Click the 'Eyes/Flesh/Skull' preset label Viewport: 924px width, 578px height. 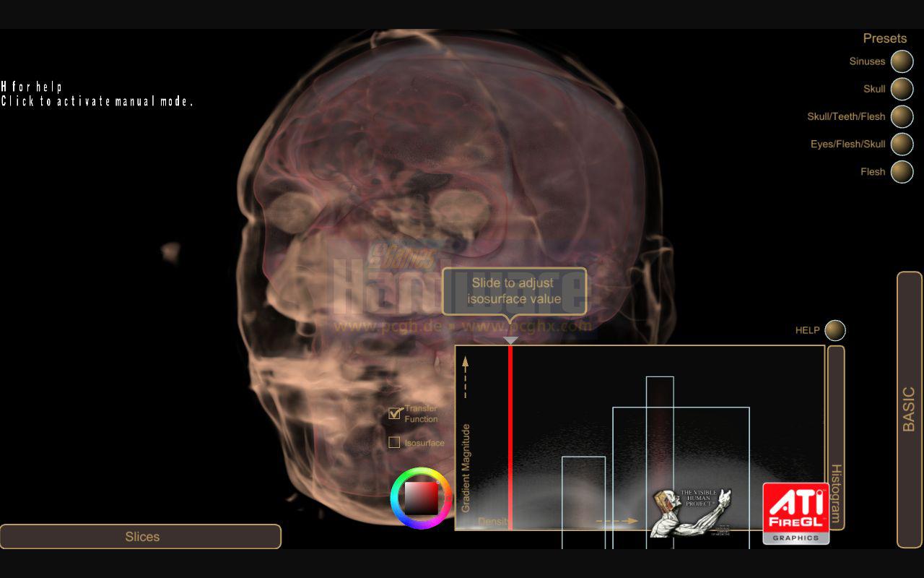point(847,144)
